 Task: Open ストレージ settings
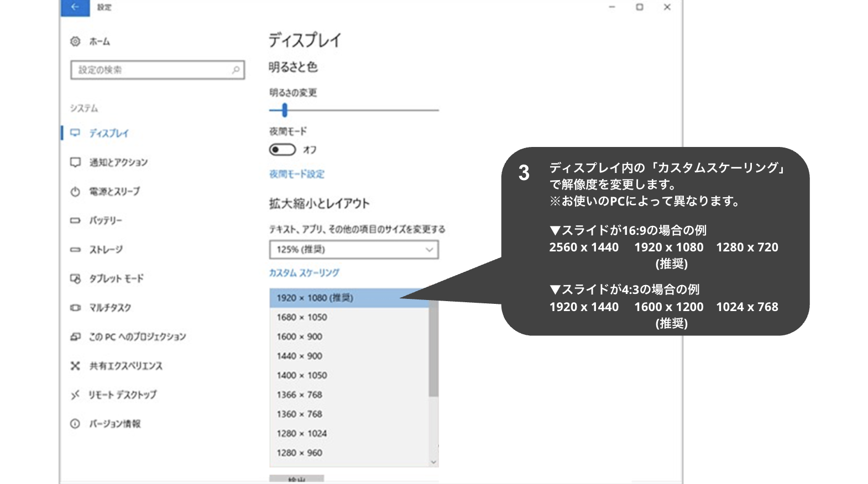tap(106, 250)
